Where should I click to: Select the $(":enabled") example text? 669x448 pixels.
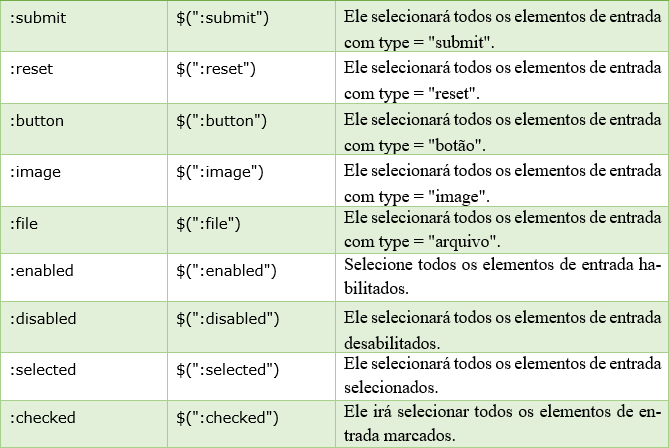(x=227, y=271)
